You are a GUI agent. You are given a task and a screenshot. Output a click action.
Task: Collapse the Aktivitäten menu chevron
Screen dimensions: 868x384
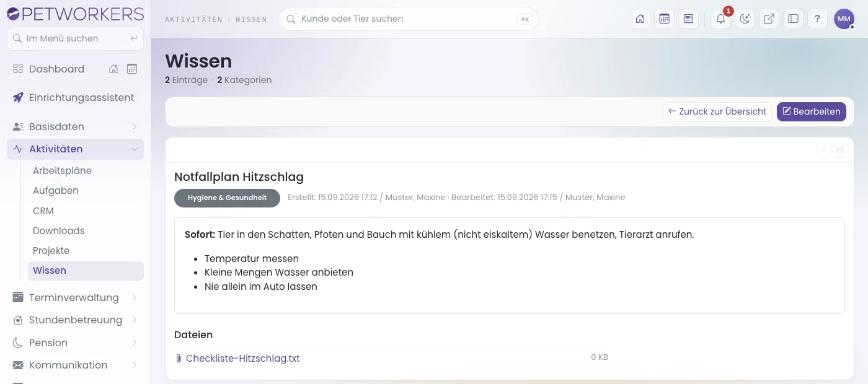point(135,149)
